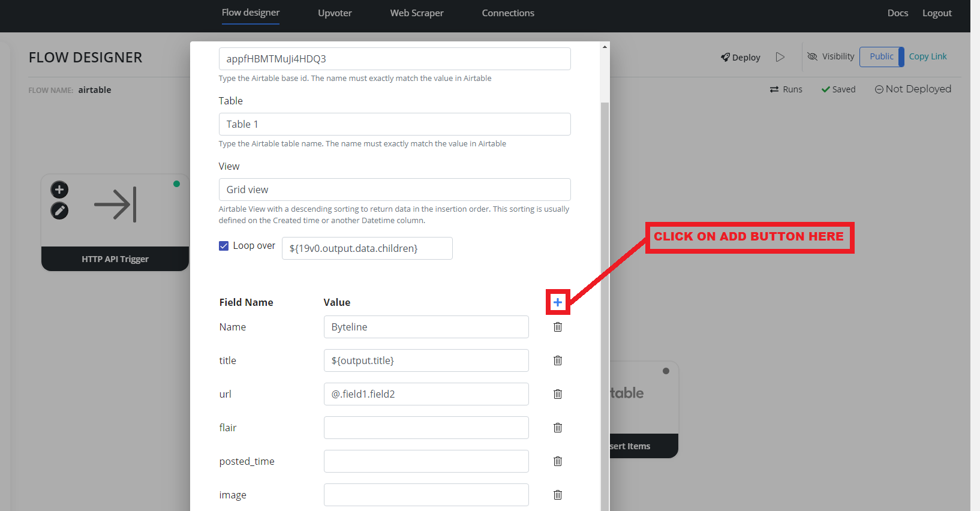Delete the url field row
This screenshot has width=980, height=511.
(x=558, y=394)
